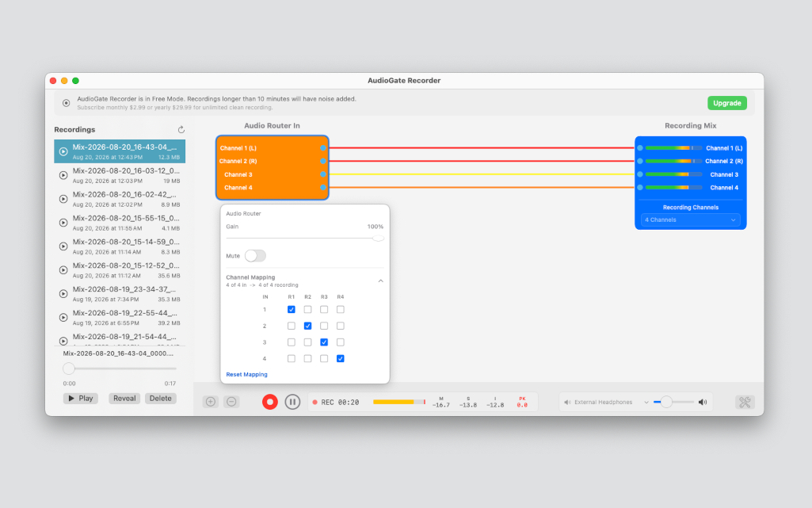Adjust the output volume slider
Image resolution: width=812 pixels, height=508 pixels.
(x=666, y=402)
